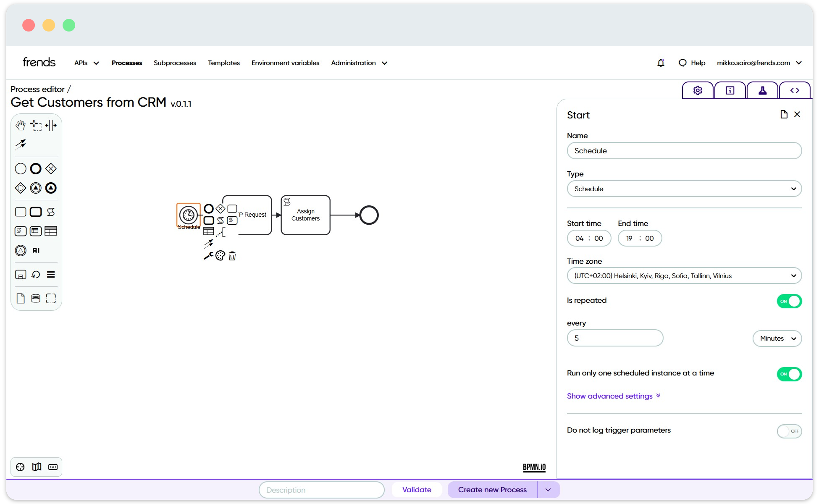
Task: Turn off Run only one scheduled instance
Action: click(789, 374)
